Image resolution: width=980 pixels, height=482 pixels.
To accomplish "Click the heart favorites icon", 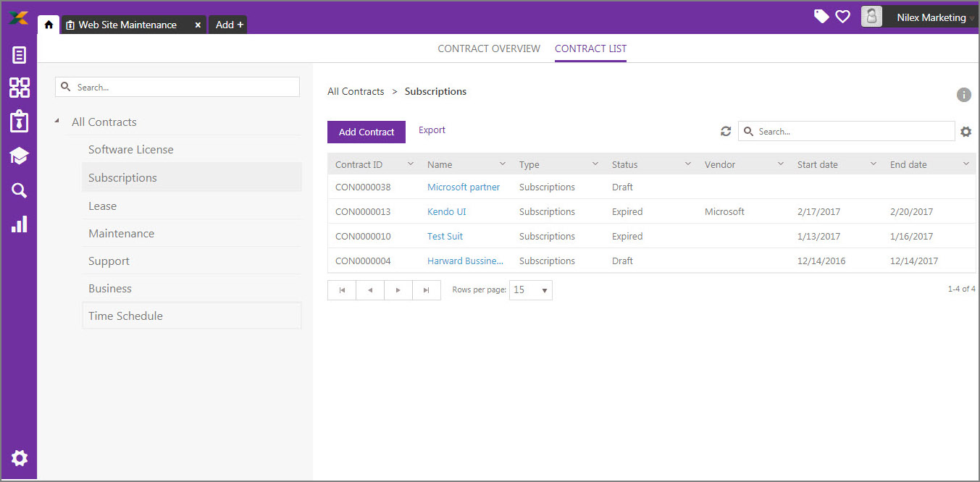I will 842,17.
